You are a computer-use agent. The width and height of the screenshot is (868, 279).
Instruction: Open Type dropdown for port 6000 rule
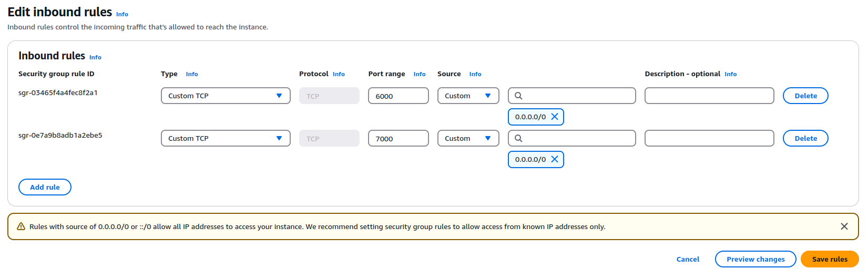tap(226, 96)
